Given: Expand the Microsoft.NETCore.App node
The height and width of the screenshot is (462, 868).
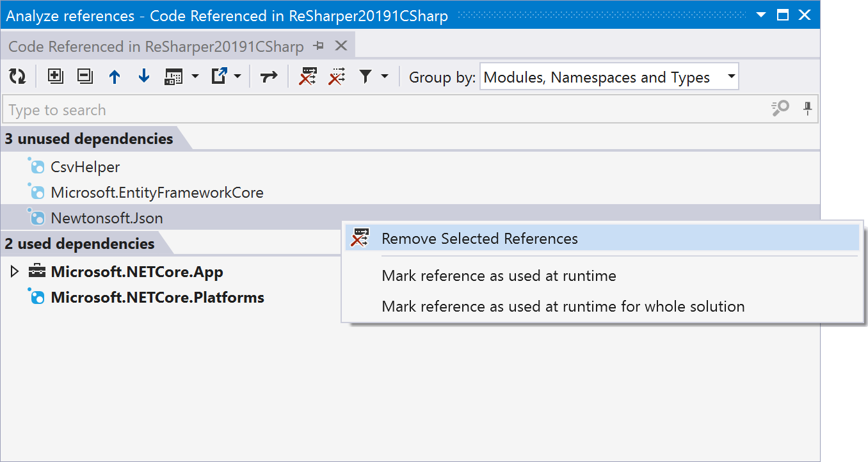Looking at the screenshot, I should pyautogui.click(x=15, y=272).
